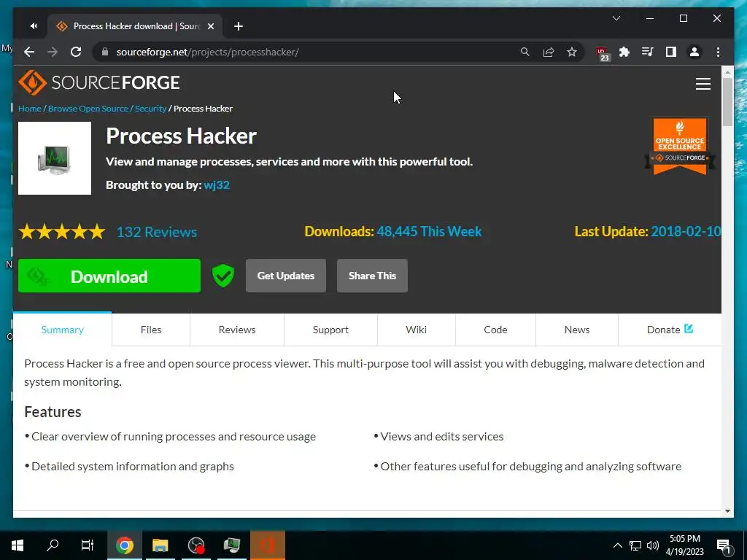Screen dimensions: 747x560
Task: Click the SourceForge logo
Action: click(x=99, y=83)
